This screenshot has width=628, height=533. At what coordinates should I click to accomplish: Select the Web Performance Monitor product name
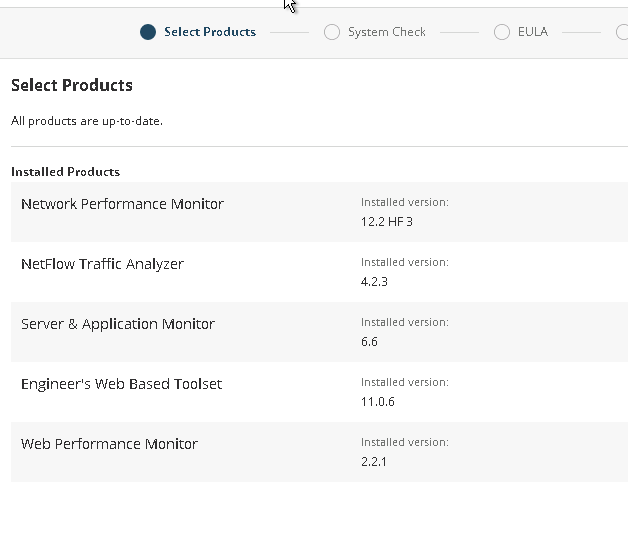[109, 444]
